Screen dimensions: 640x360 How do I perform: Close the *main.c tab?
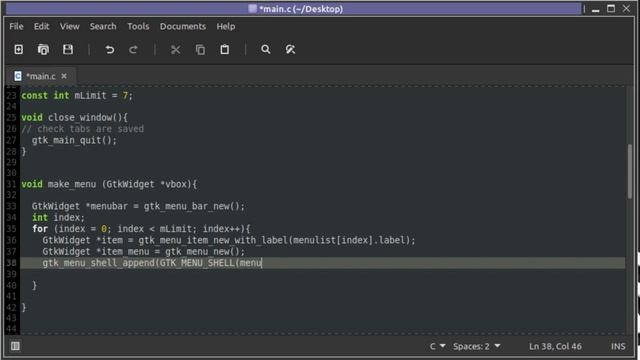pyautogui.click(x=64, y=76)
